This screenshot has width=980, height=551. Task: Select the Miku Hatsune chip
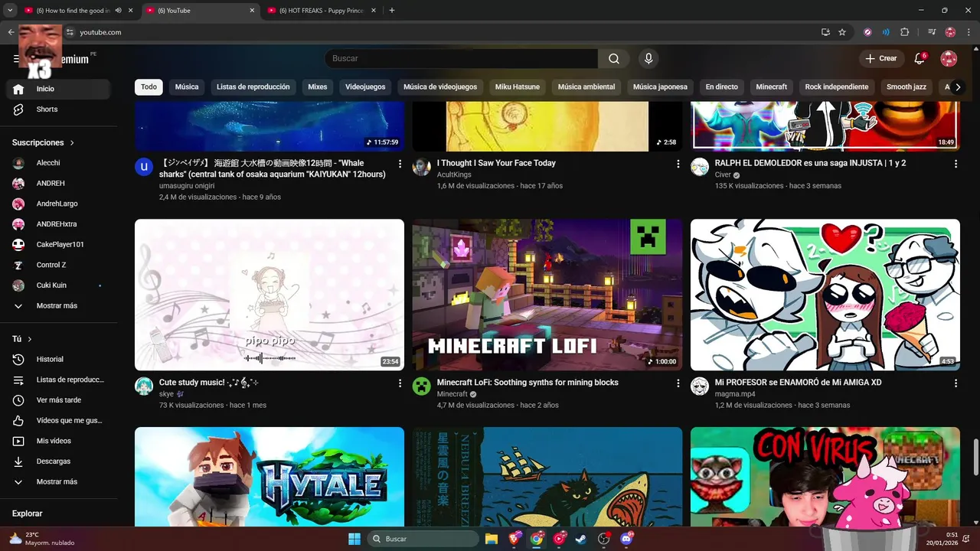click(518, 87)
